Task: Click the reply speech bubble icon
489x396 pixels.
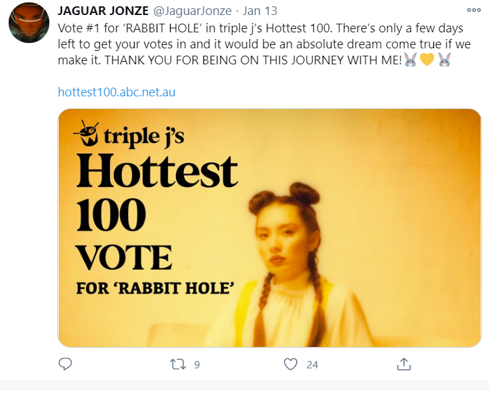Action: click(65, 364)
